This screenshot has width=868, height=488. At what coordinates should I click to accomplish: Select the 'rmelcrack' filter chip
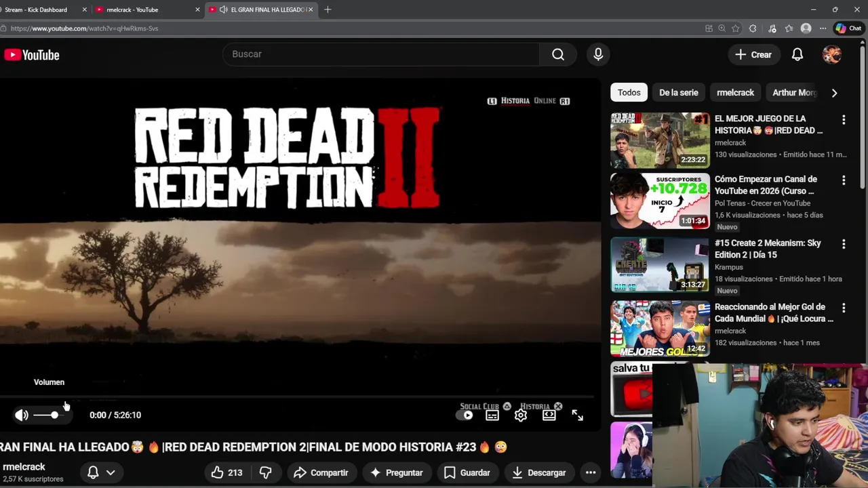pyautogui.click(x=735, y=93)
